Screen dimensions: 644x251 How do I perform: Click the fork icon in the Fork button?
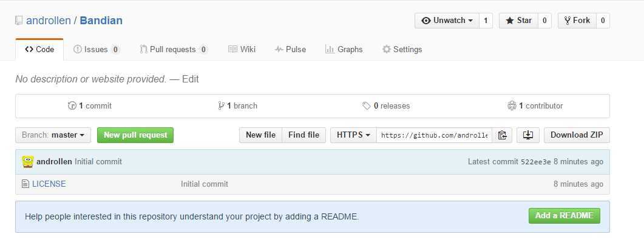pyautogui.click(x=568, y=21)
